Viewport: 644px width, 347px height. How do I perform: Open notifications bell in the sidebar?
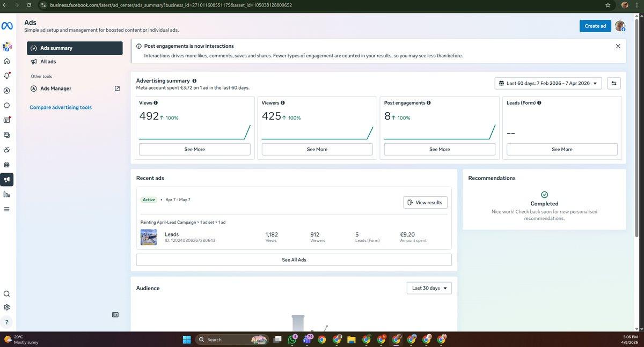pos(6,76)
